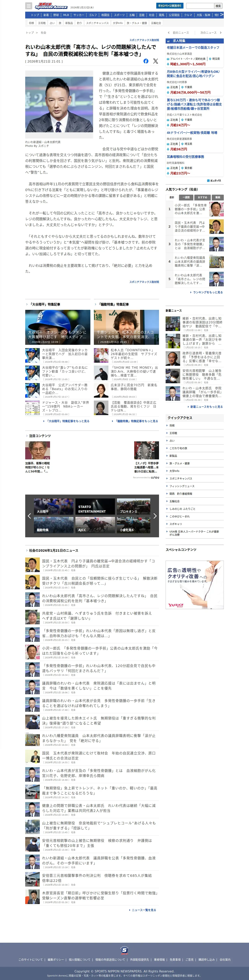The image size is (249, 980).
Task: Expand 「大谷翔平」特集記事 heading chevron
Action: [27, 304]
